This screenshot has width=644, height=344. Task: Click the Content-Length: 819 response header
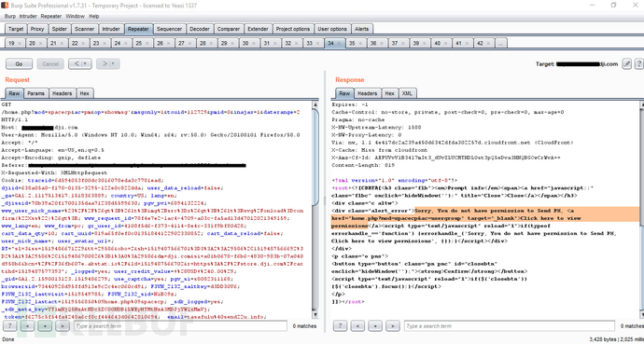coord(363,165)
